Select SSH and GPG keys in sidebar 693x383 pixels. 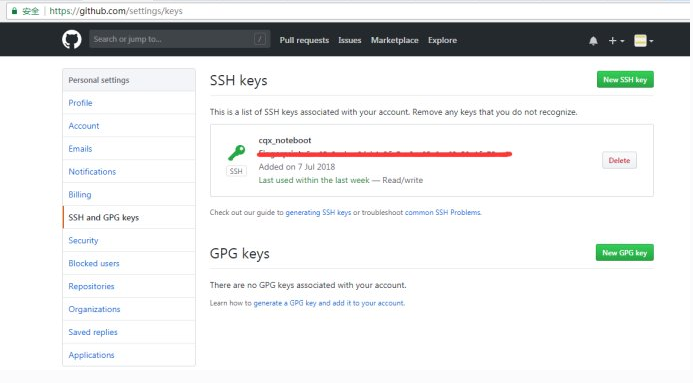(129, 218)
